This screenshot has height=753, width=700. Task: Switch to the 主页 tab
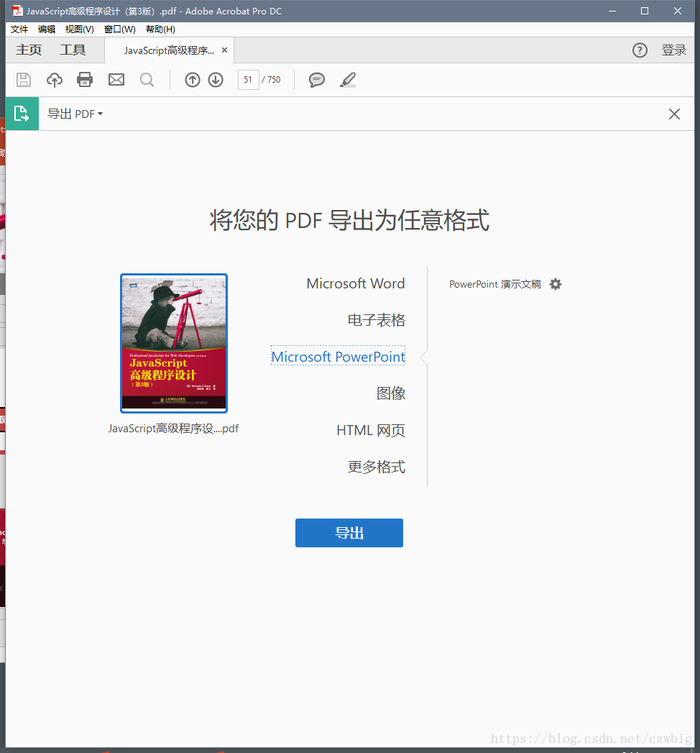tap(29, 50)
